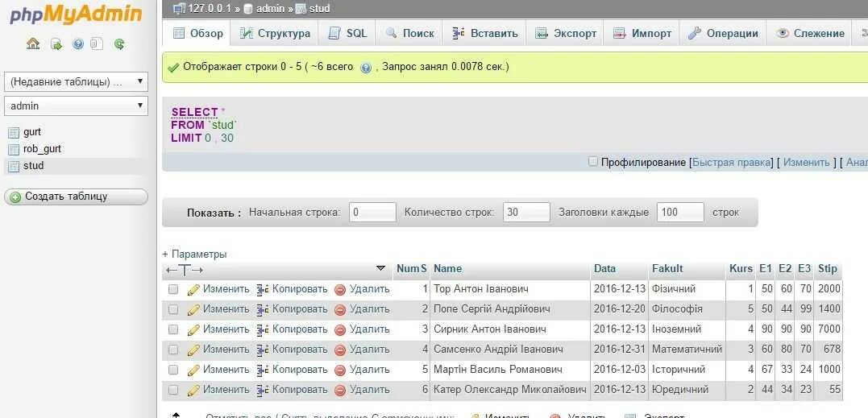Open the Поиск tab
This screenshot has height=418, width=868.
tap(409, 33)
